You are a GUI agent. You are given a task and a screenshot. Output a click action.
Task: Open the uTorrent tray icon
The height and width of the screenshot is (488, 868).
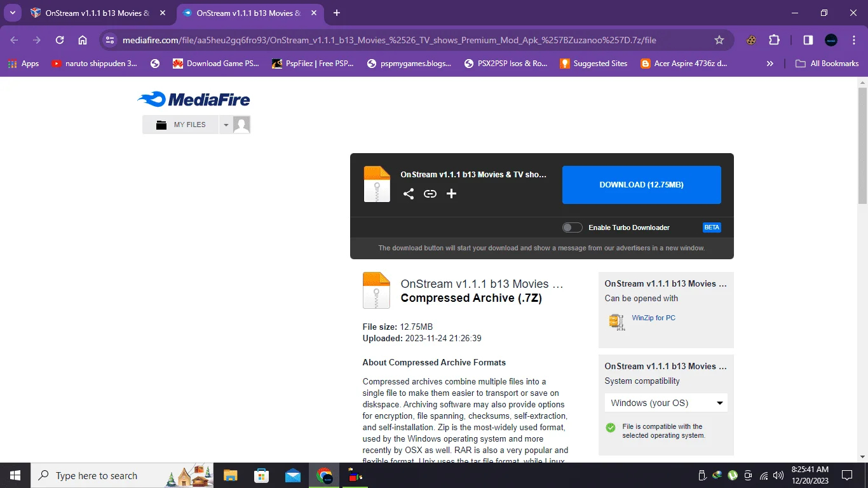[733, 475]
